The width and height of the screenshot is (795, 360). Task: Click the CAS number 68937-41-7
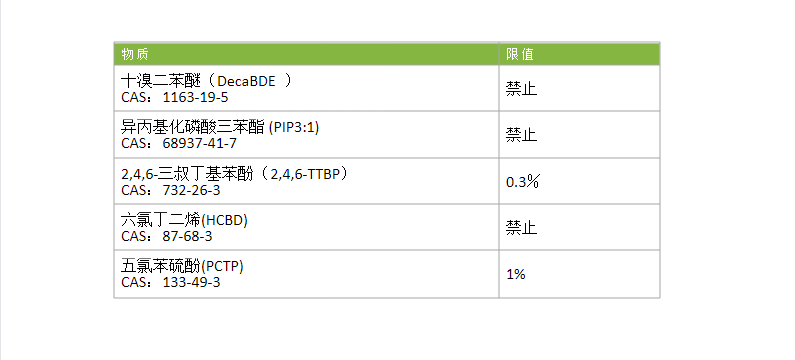(x=199, y=143)
